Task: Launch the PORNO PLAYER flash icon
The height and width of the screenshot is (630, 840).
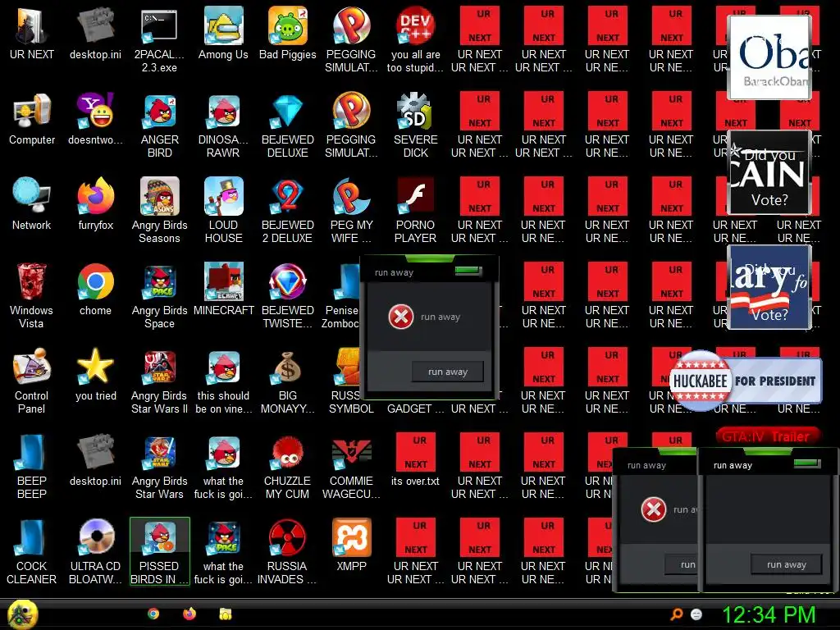Action: coord(416,210)
